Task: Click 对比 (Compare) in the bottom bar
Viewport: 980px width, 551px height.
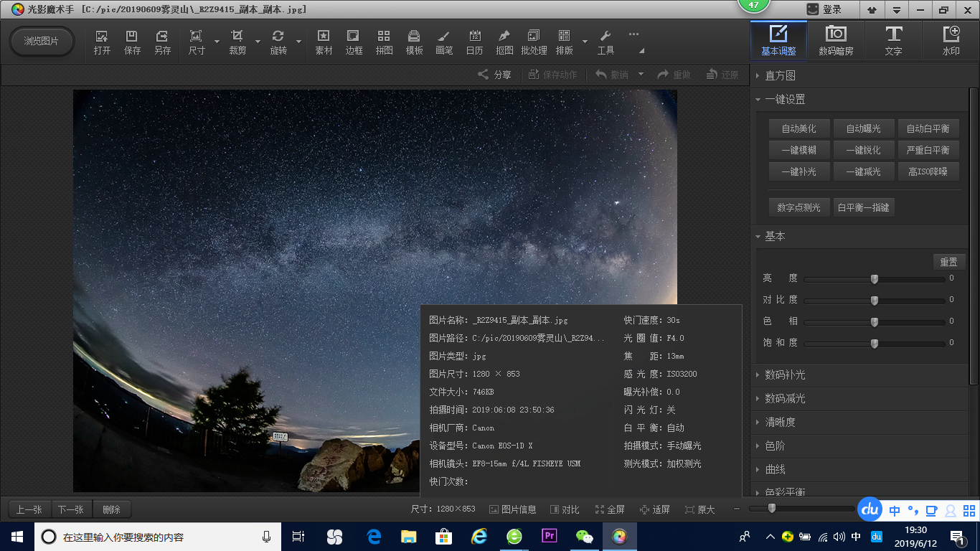Action: [565, 509]
